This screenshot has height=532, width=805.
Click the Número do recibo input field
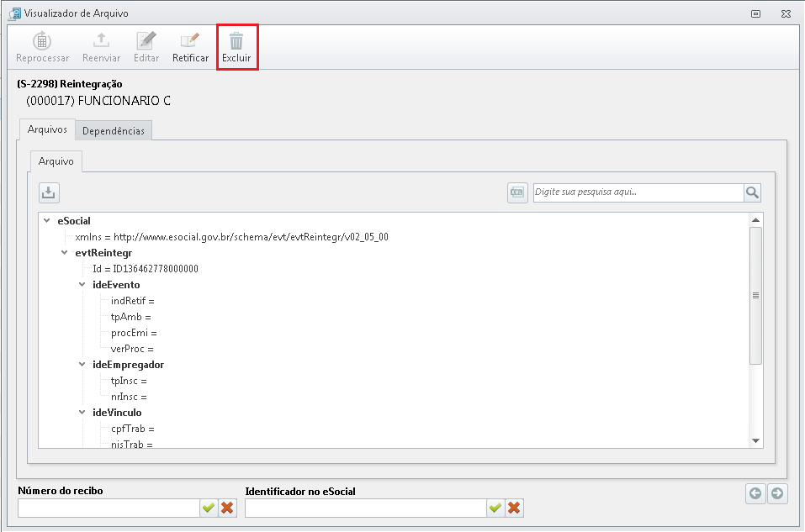[109, 508]
